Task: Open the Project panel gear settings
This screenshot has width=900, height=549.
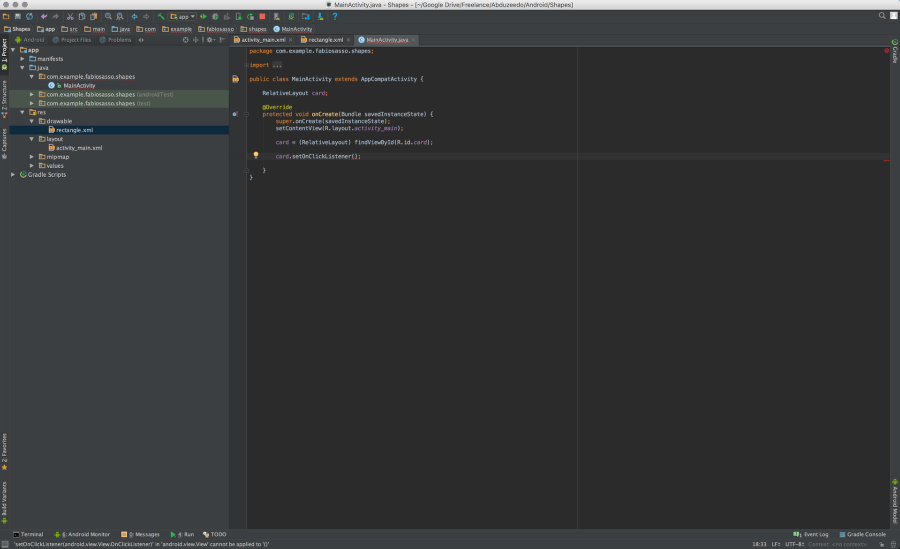Action: click(210, 40)
